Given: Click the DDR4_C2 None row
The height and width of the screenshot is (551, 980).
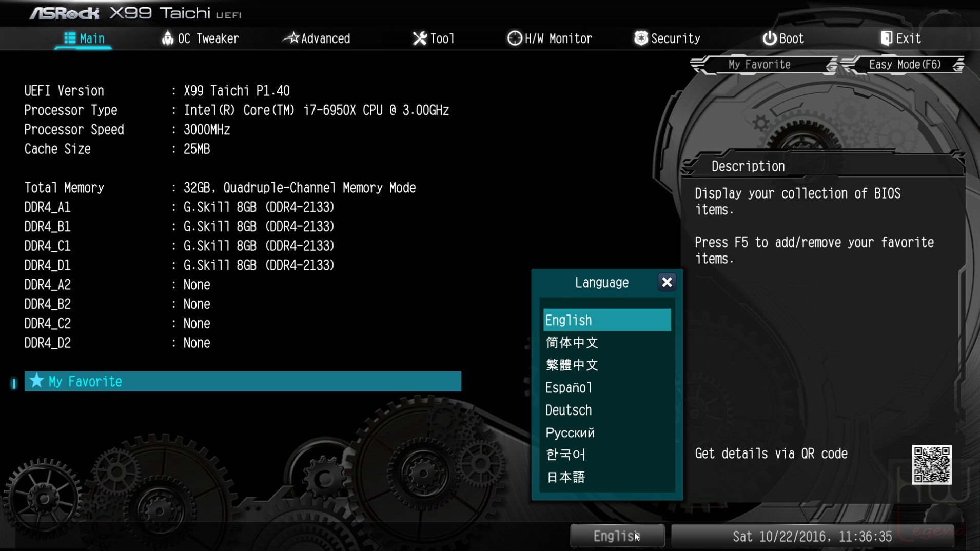Looking at the screenshot, I should (117, 324).
